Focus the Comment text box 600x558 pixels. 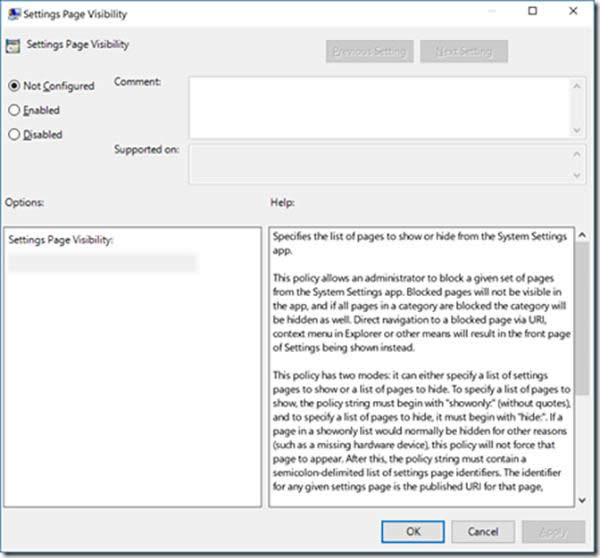[x=378, y=106]
